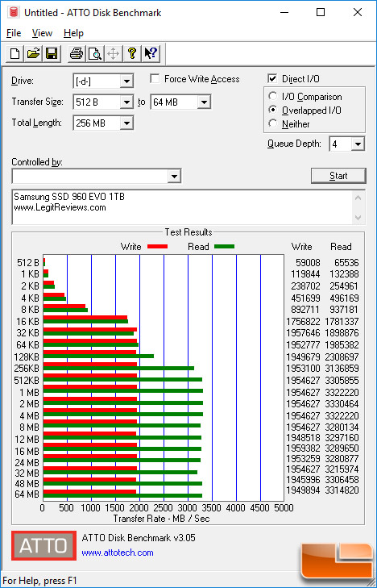Click the yellow question mark About icon

point(132,53)
